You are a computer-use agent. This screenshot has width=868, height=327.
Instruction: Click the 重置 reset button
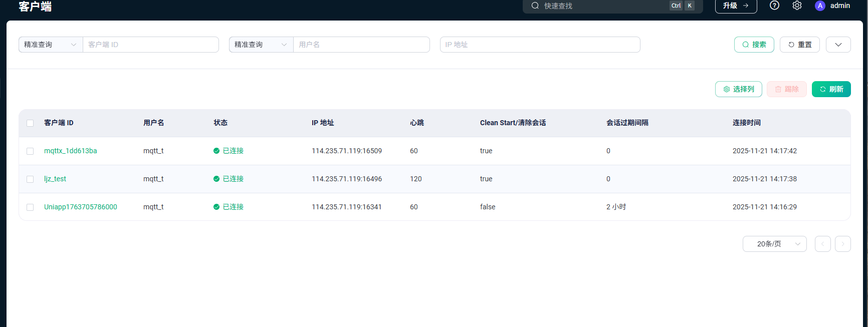[x=799, y=45]
